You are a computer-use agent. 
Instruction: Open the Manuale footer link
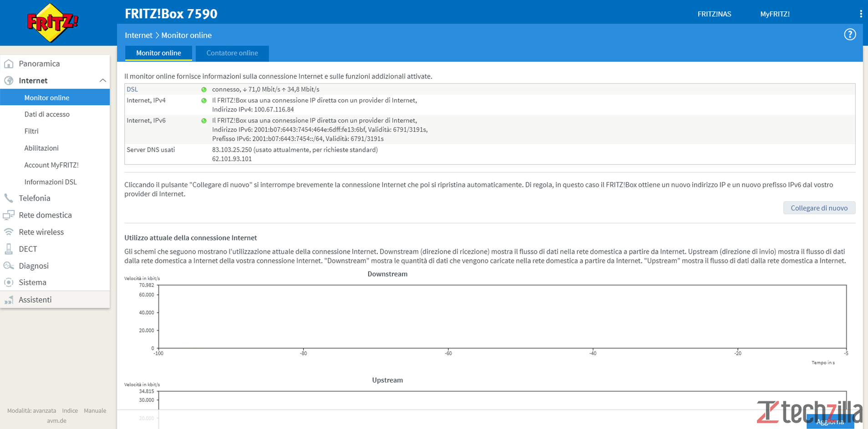(x=95, y=411)
